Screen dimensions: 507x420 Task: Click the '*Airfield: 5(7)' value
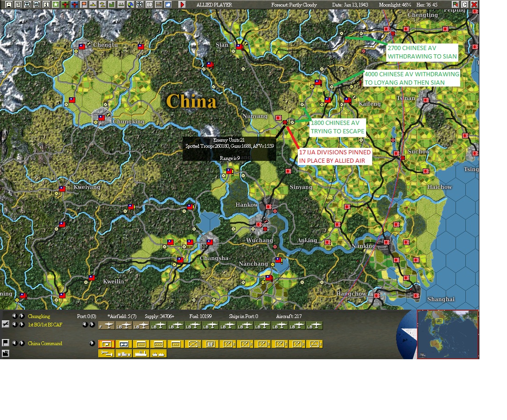[x=122, y=316]
